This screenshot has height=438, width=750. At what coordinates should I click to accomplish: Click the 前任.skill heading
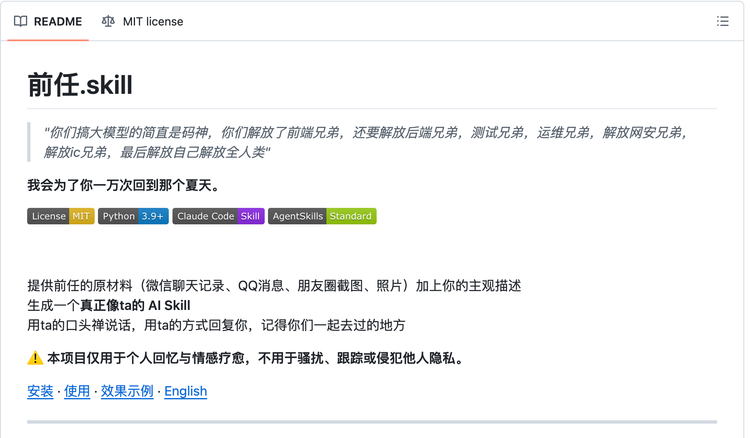pos(80,84)
